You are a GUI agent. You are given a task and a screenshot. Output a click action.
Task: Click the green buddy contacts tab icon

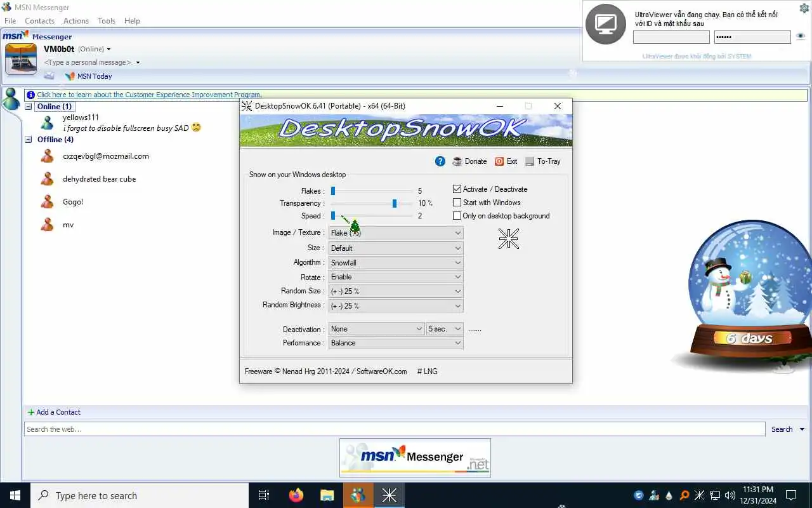[11, 98]
